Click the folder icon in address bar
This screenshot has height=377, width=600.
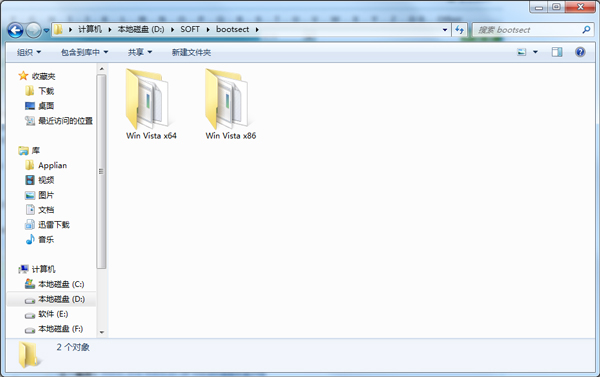[58, 29]
